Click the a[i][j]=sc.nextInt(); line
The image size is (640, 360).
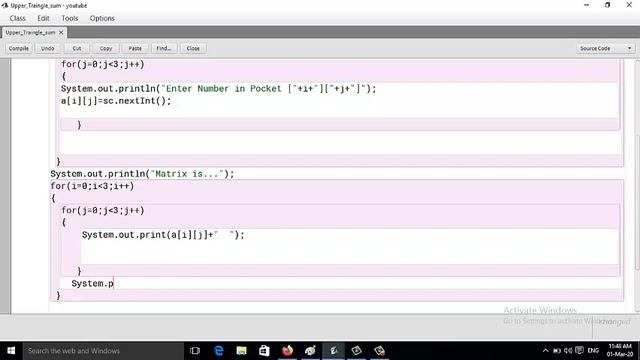point(116,101)
